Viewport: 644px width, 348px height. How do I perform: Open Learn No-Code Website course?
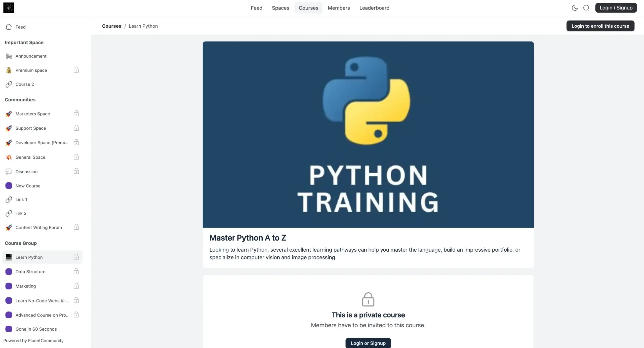tap(42, 300)
